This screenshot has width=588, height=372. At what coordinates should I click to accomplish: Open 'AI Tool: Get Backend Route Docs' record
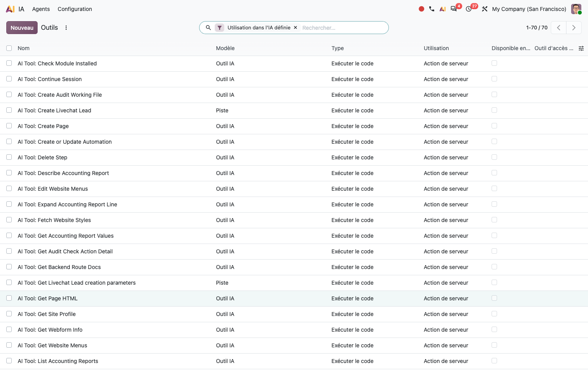click(59, 267)
